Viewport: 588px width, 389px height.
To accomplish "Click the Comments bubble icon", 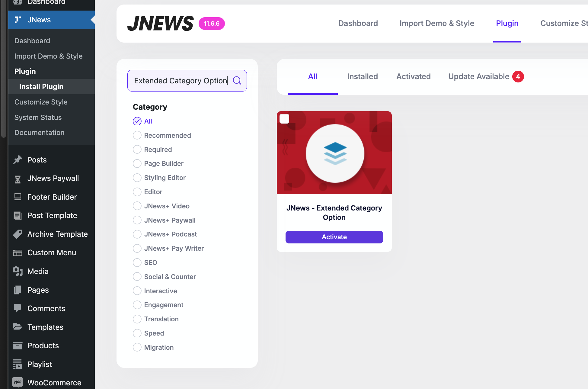I will (x=18, y=308).
